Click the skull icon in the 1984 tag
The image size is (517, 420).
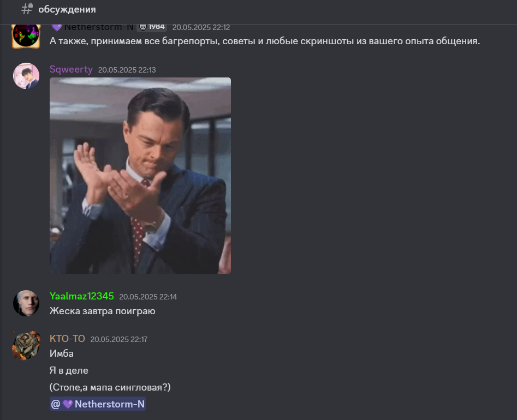(x=143, y=27)
